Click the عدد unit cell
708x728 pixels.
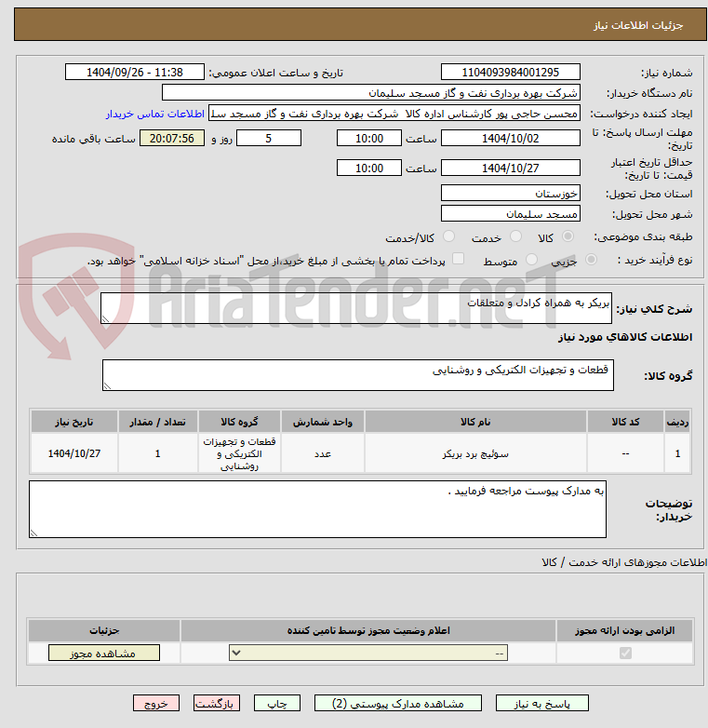pos(323,453)
